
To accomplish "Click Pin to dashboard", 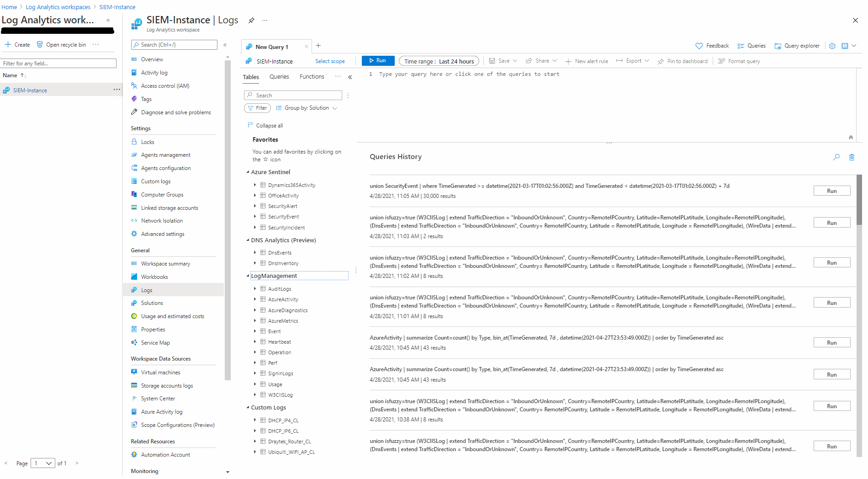I will pyautogui.click(x=683, y=61).
